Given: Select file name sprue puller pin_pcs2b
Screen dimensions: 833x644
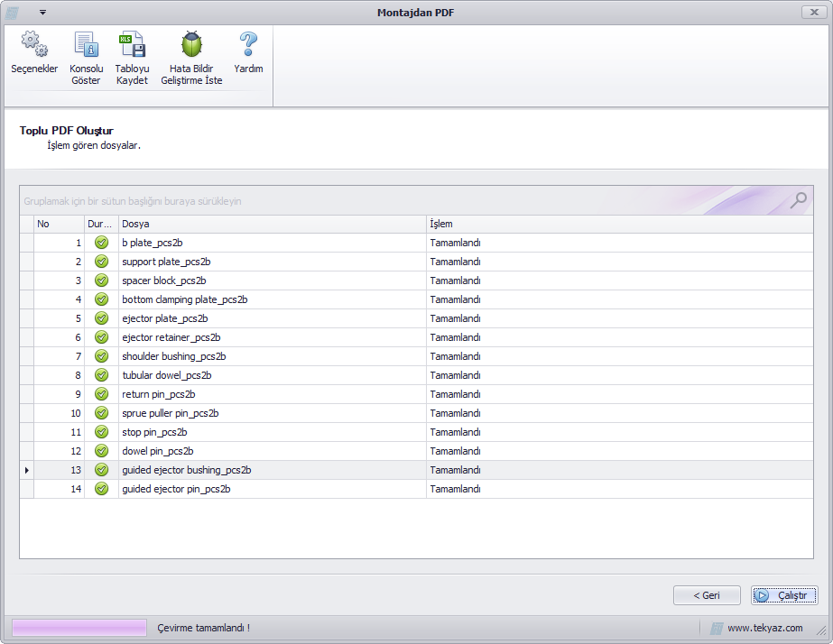Looking at the screenshot, I should point(170,413).
